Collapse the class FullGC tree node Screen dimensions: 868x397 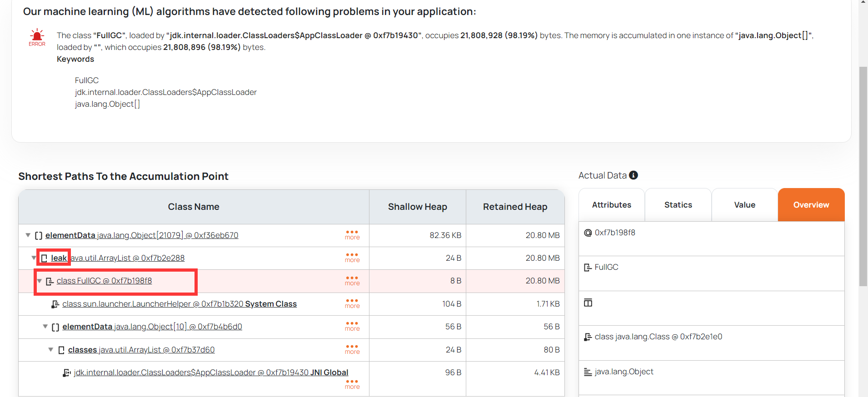tap(40, 281)
